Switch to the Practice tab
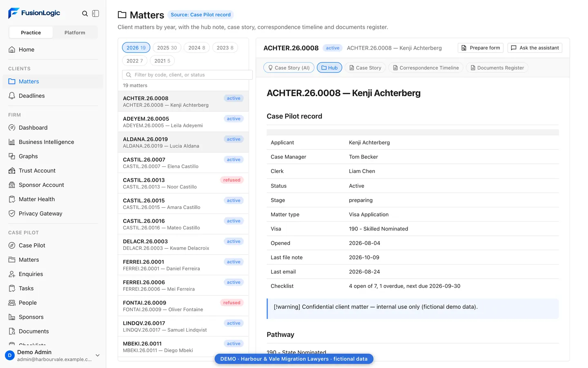Image resolution: width=588 pixels, height=368 pixels. coord(31,32)
